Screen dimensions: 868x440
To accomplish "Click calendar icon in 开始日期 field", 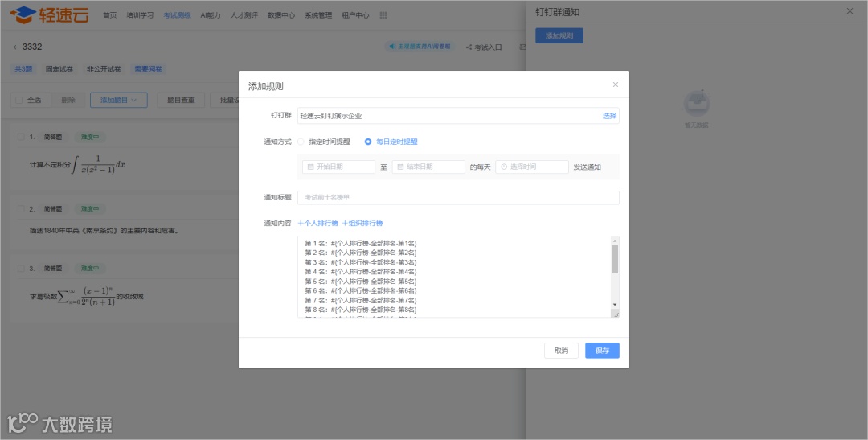I will pos(310,167).
